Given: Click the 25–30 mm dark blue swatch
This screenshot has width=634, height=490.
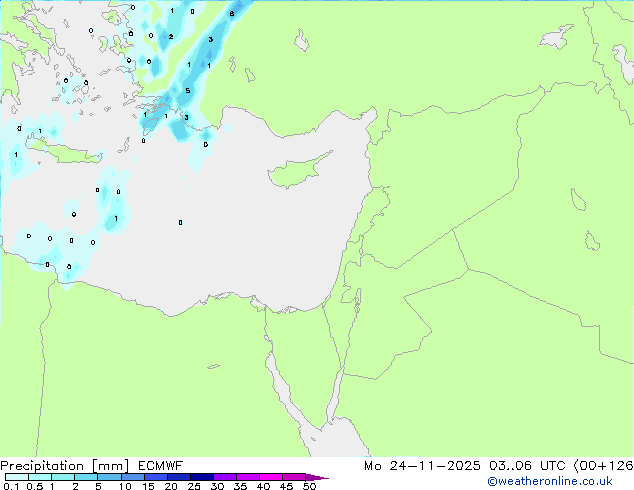Looking at the screenshot, I should click(202, 477).
